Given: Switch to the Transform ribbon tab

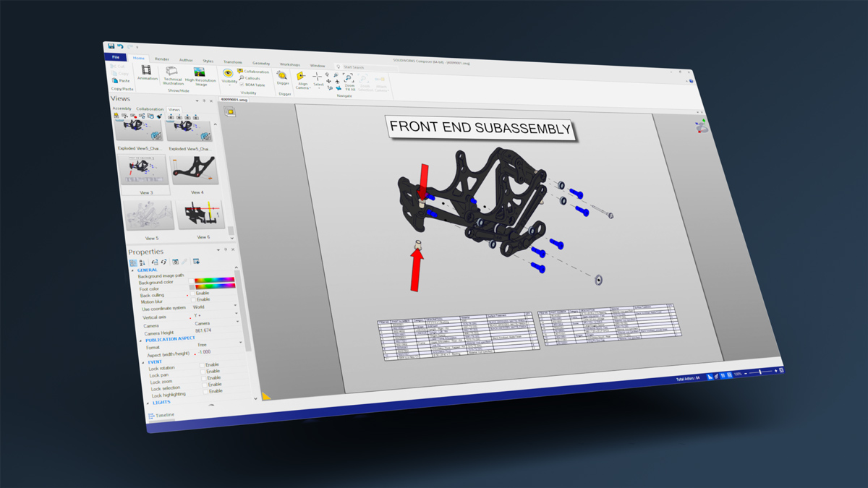Looking at the screenshot, I should pyautogui.click(x=233, y=62).
